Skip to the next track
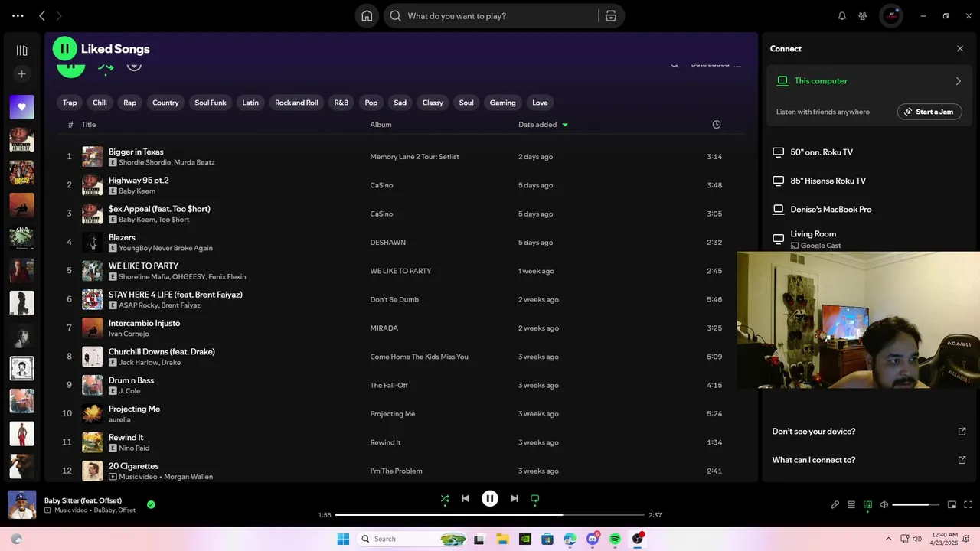The width and height of the screenshot is (980, 551). [514, 498]
